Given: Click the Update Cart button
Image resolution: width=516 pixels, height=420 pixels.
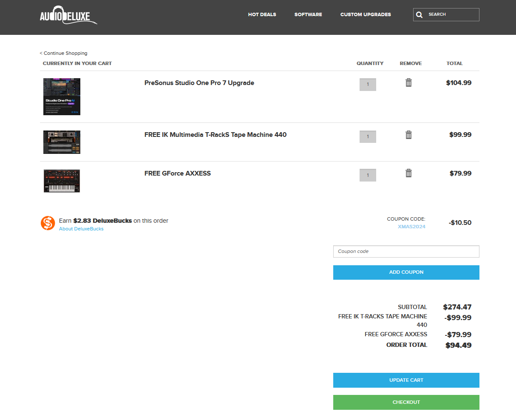Looking at the screenshot, I should 406,380.
